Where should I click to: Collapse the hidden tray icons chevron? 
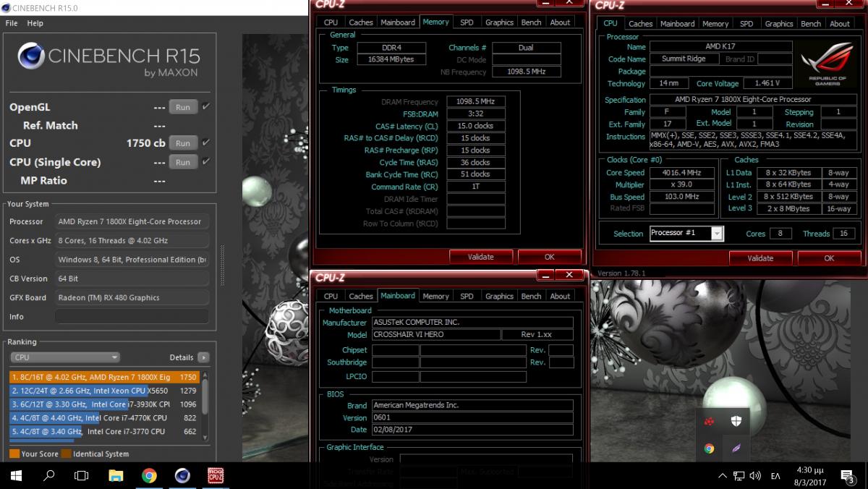click(x=723, y=475)
